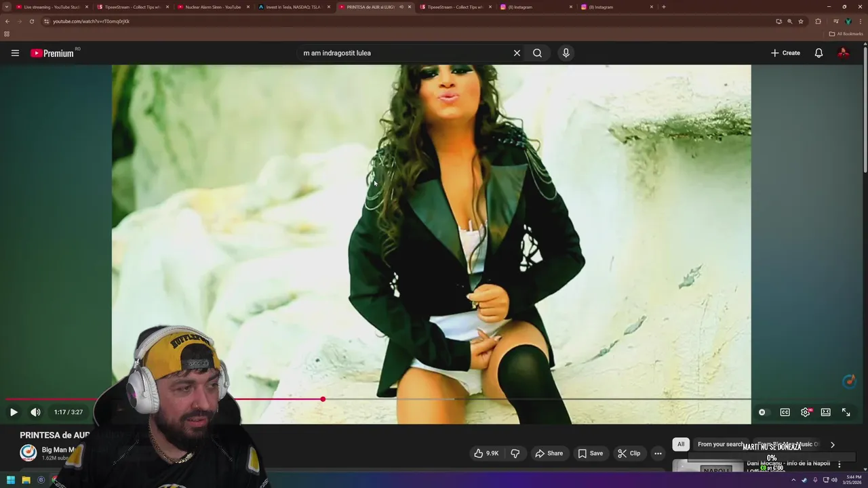
Task: Resume video playback
Action: [14, 412]
